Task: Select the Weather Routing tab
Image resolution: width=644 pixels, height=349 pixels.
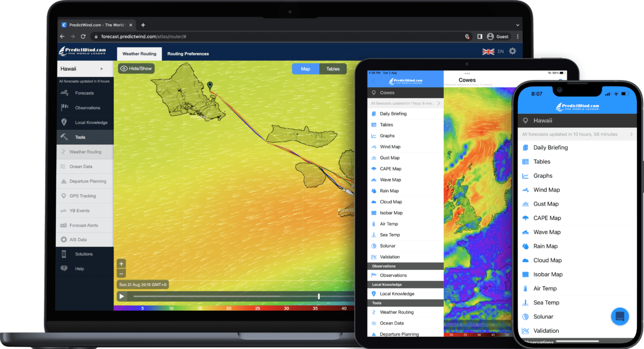Action: [139, 54]
